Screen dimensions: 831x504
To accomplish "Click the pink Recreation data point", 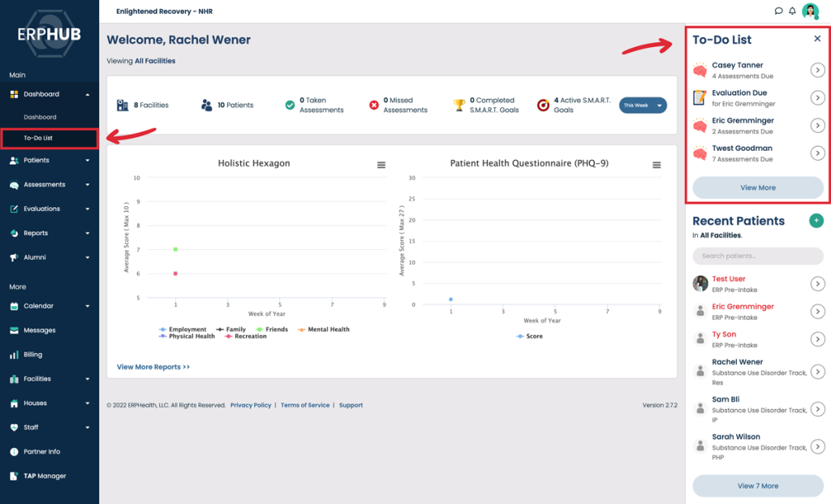I will pos(175,274).
